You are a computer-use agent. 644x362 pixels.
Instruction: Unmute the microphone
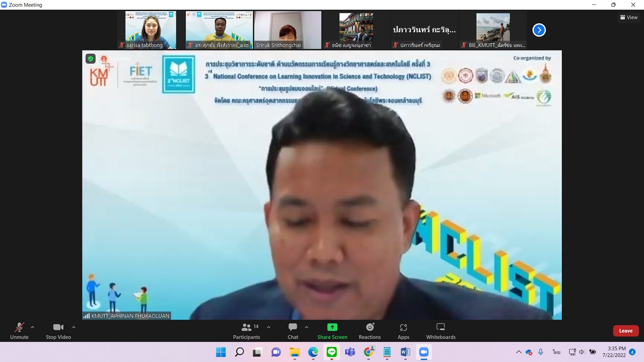point(19,331)
